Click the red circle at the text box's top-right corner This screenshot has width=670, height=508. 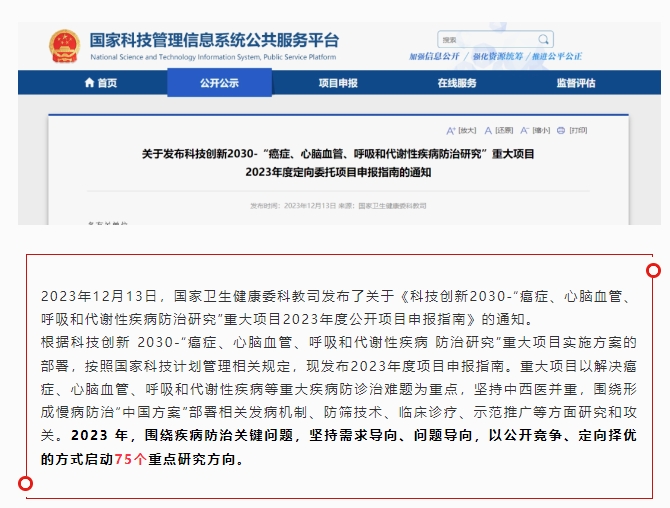tap(654, 271)
